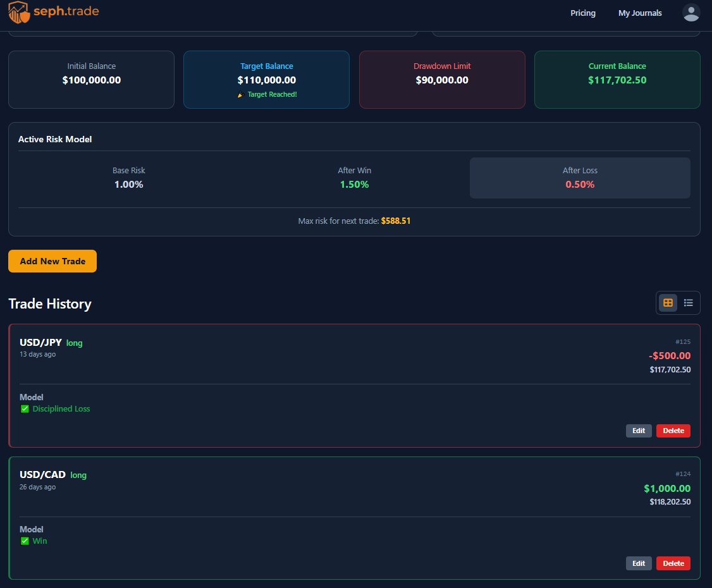Click the seph.trade logo icon

click(x=19, y=12)
